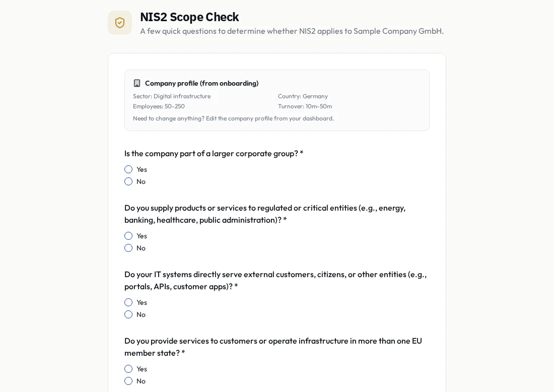
Task: Click the building icon beside Company profile
Action: point(136,84)
